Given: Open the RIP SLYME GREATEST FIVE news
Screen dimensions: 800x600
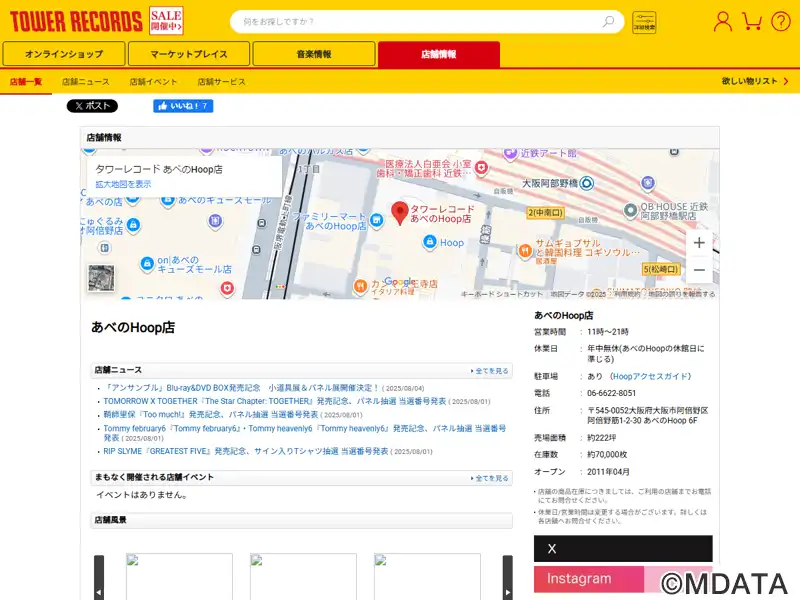Looking at the screenshot, I should [245, 451].
